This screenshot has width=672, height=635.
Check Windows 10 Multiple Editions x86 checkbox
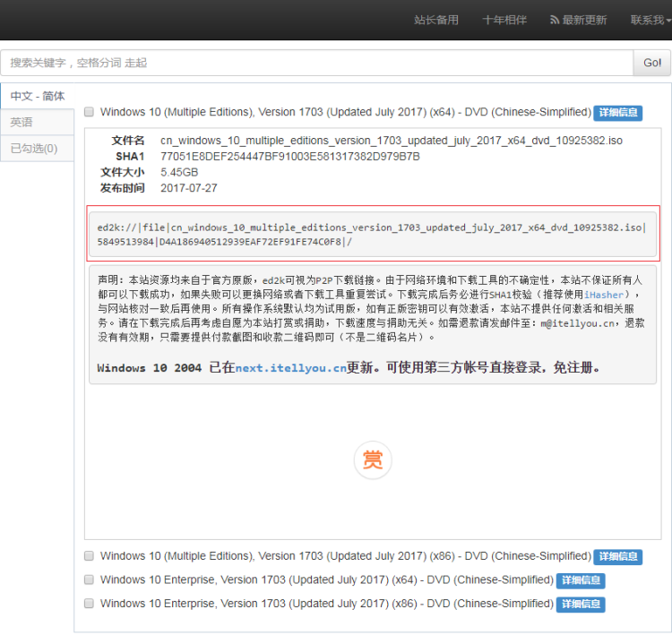pos(89,555)
